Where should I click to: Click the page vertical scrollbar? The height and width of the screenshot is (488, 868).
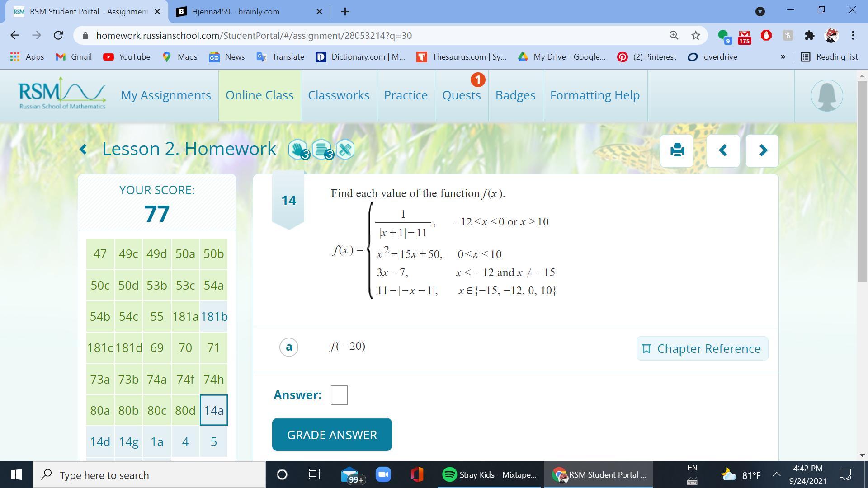[x=862, y=181]
